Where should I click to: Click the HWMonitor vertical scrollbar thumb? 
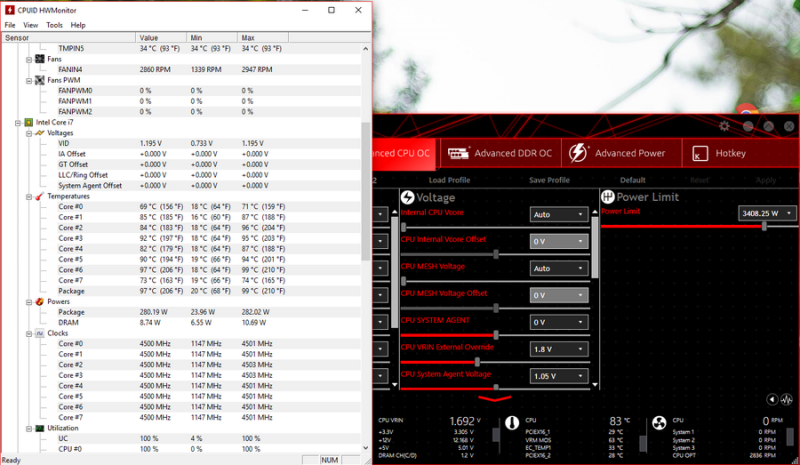pyautogui.click(x=365, y=191)
